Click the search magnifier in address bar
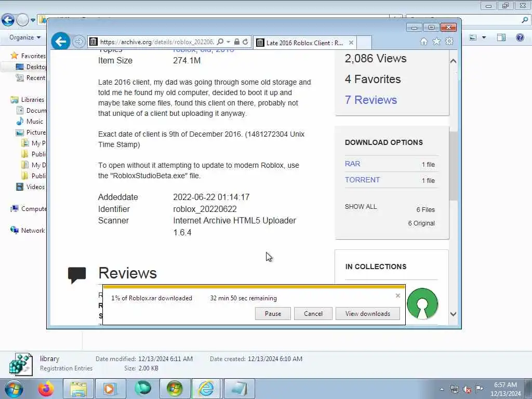 tap(220, 42)
